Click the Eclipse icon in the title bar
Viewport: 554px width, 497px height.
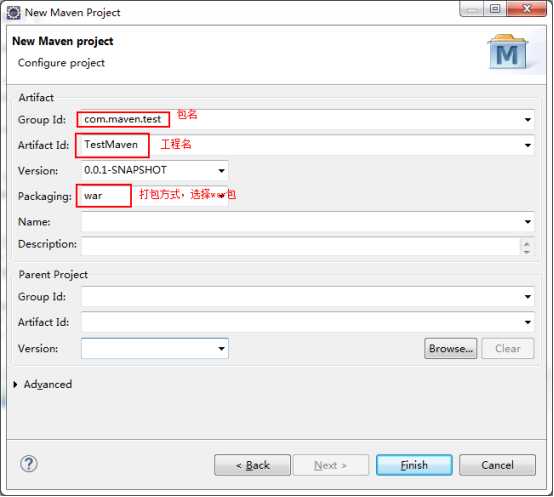(14, 13)
